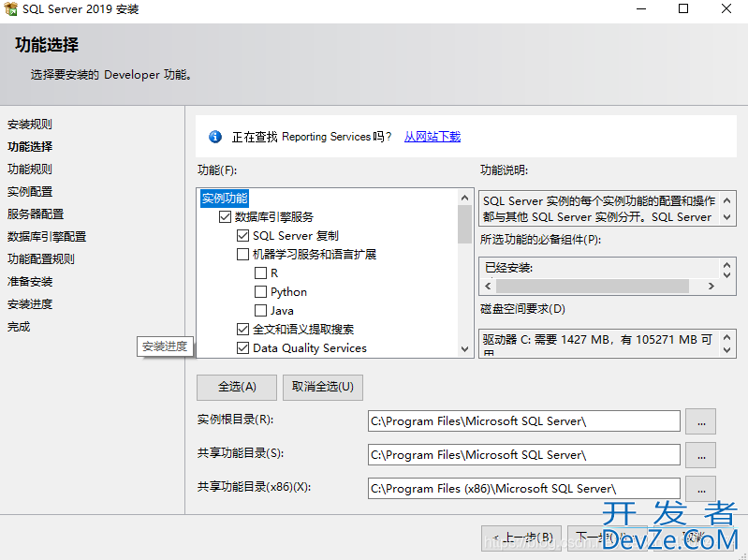Click the 驱动器 C: disk space text
The image size is (748, 560).
(x=597, y=340)
